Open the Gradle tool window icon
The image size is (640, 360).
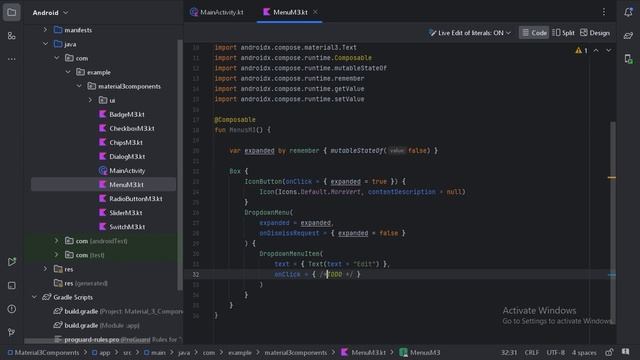click(x=628, y=36)
